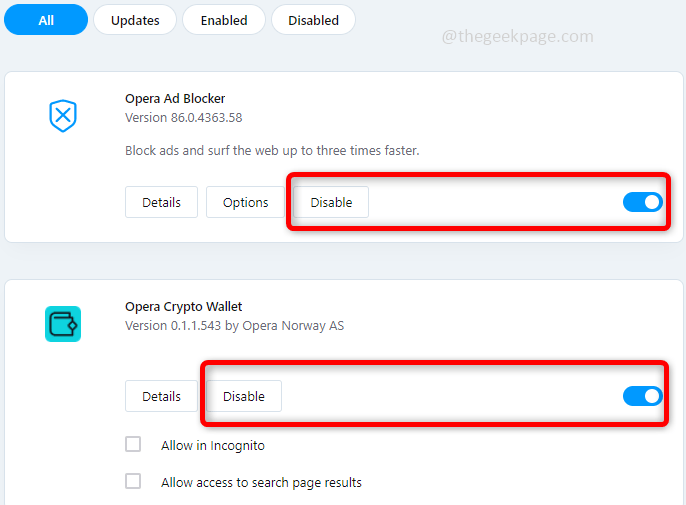This screenshot has width=686, height=505.
Task: Click the Crypto Wallet version 0.1.1.543 text
Action: click(234, 326)
